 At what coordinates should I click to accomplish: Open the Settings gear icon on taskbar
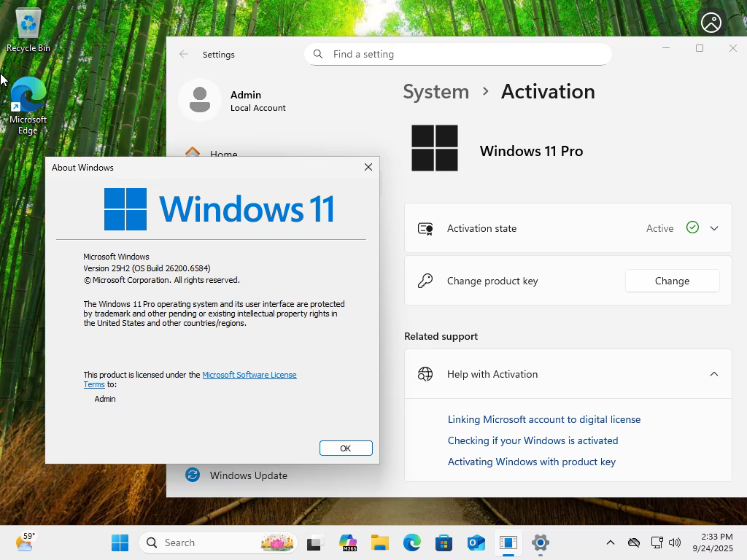coord(541,542)
